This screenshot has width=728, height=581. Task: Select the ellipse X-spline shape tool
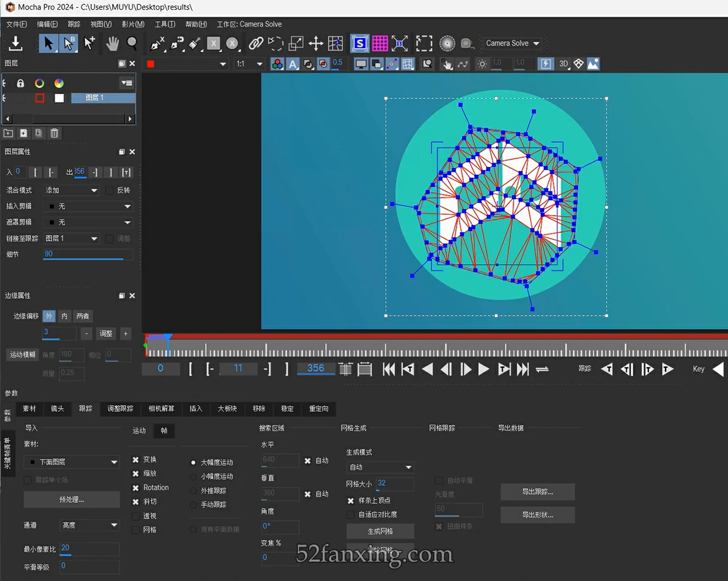[232, 43]
